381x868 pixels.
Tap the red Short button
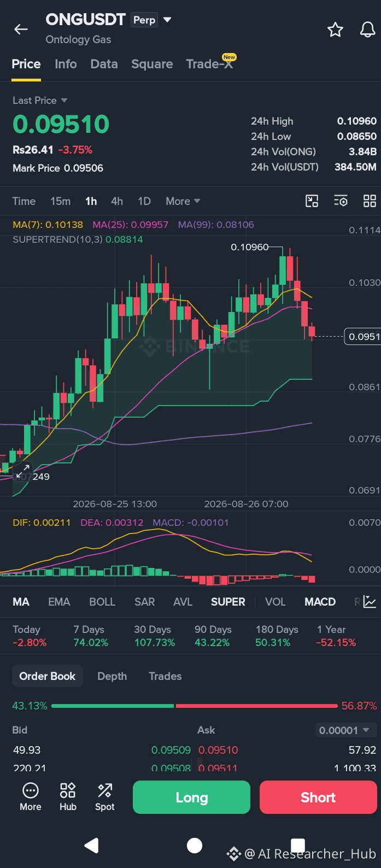(x=318, y=797)
